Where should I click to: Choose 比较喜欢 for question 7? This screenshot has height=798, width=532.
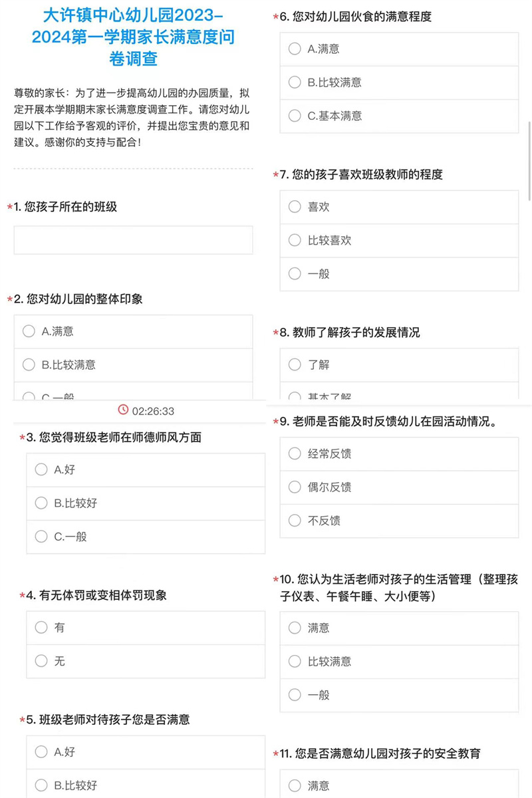[295, 240]
